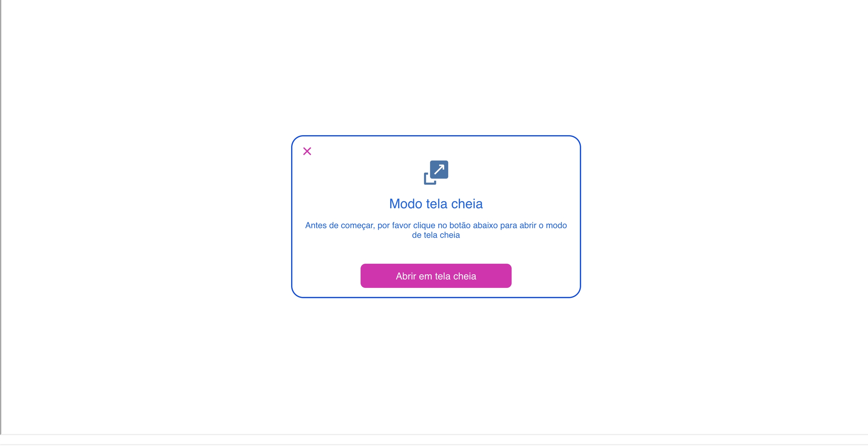This screenshot has height=446, width=868.
Task: Click empty space inside dialog below description
Action: pos(436,252)
